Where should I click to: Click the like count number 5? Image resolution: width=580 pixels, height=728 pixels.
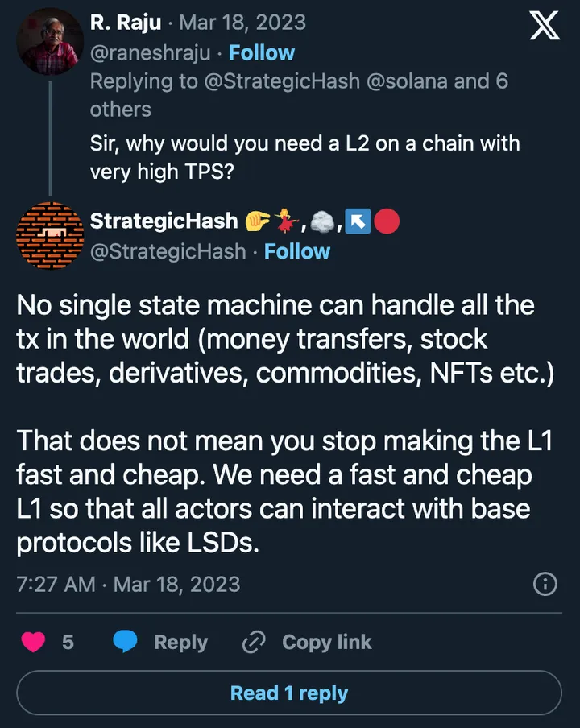[x=68, y=642]
